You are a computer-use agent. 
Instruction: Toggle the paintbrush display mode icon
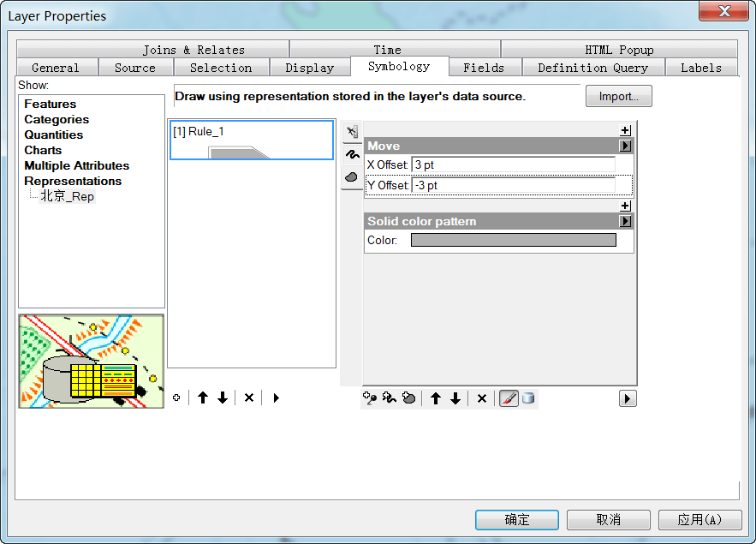509,398
